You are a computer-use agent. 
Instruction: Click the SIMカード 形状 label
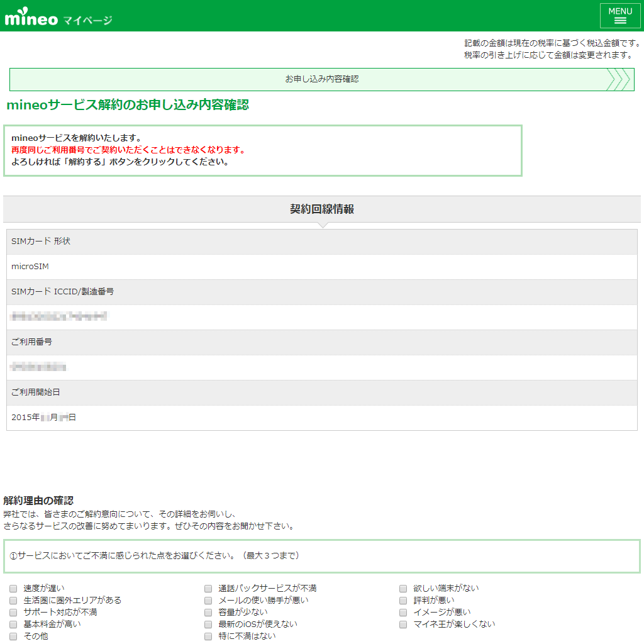(x=41, y=241)
